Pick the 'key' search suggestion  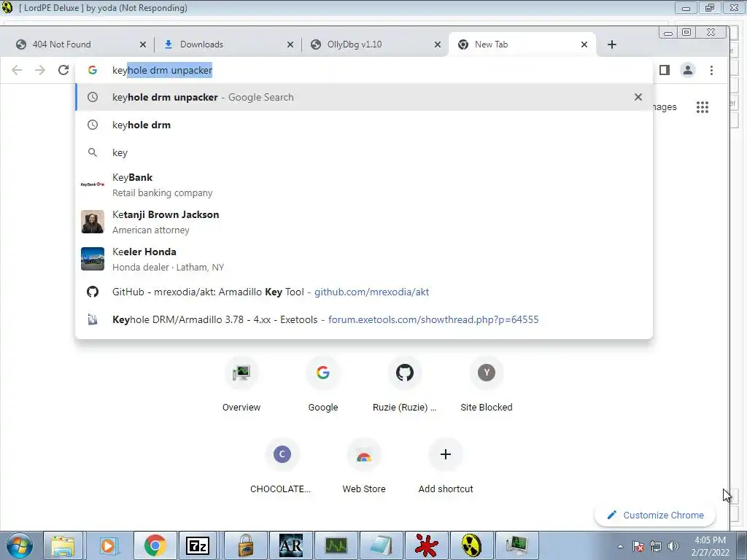[364, 152]
